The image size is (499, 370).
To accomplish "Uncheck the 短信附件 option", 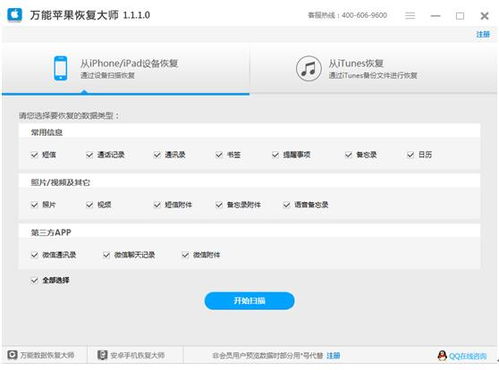I will [157, 205].
